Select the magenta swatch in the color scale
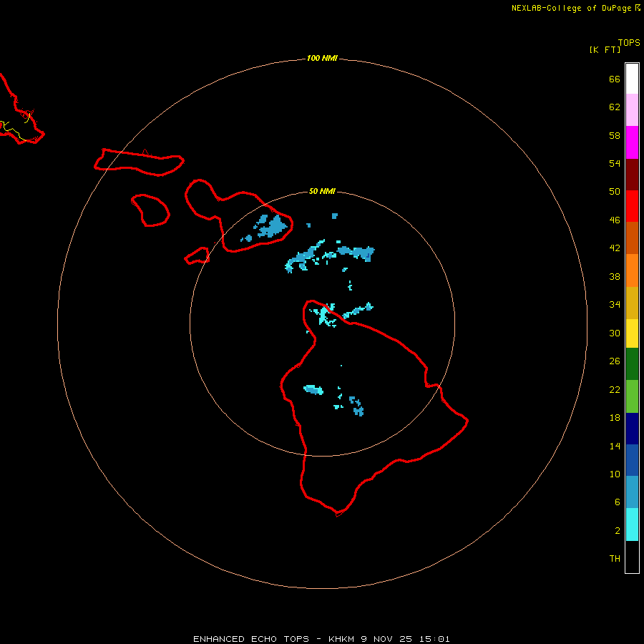Screen dimensions: 644x644 pos(632,142)
